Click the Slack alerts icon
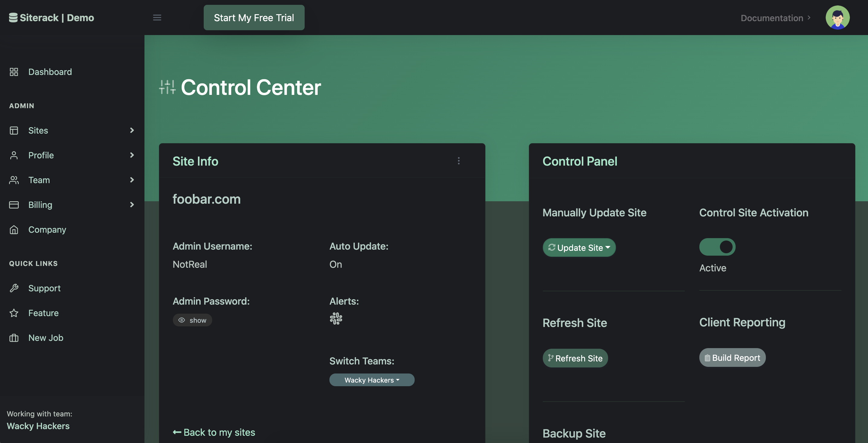Image resolution: width=868 pixels, height=443 pixels. (335, 319)
